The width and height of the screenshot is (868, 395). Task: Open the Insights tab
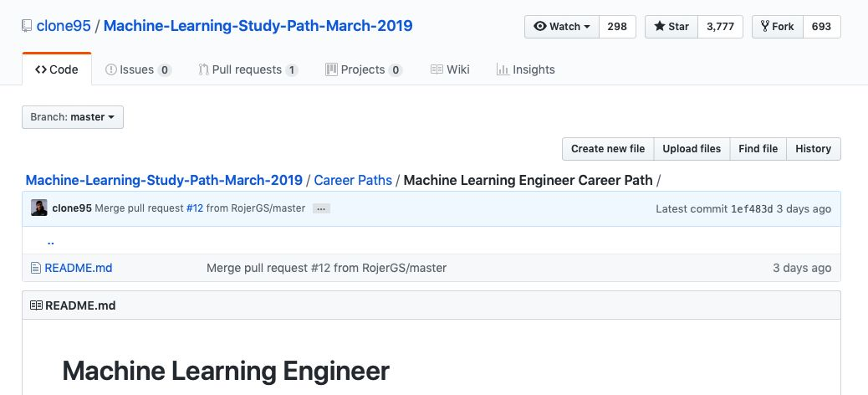(525, 69)
